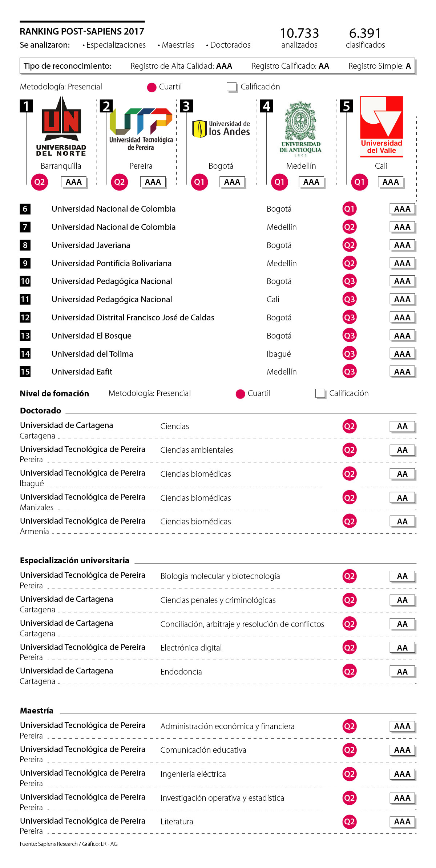Click the red Cuartil dot in the top legend
This screenshot has height=868, width=436.
pos(152,87)
